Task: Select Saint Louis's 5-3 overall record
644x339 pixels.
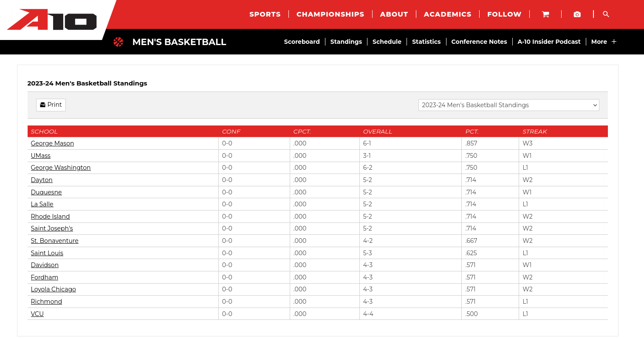Action: pyautogui.click(x=368, y=253)
